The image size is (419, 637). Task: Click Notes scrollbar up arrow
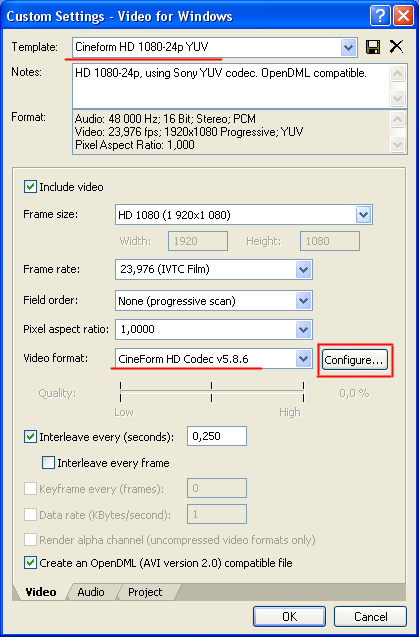(397, 74)
